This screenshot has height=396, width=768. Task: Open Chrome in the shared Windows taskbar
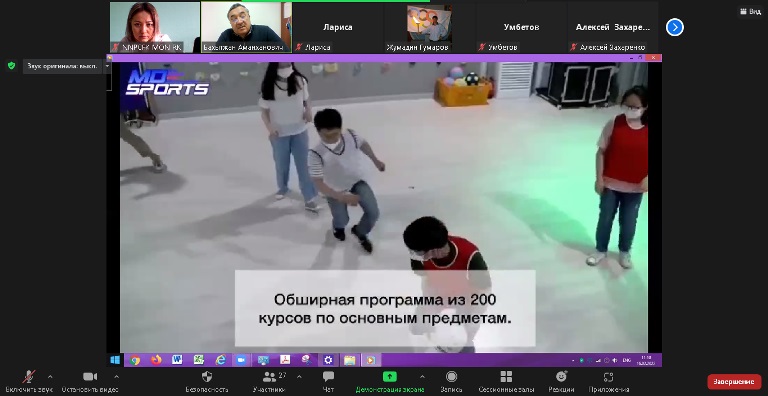135,360
